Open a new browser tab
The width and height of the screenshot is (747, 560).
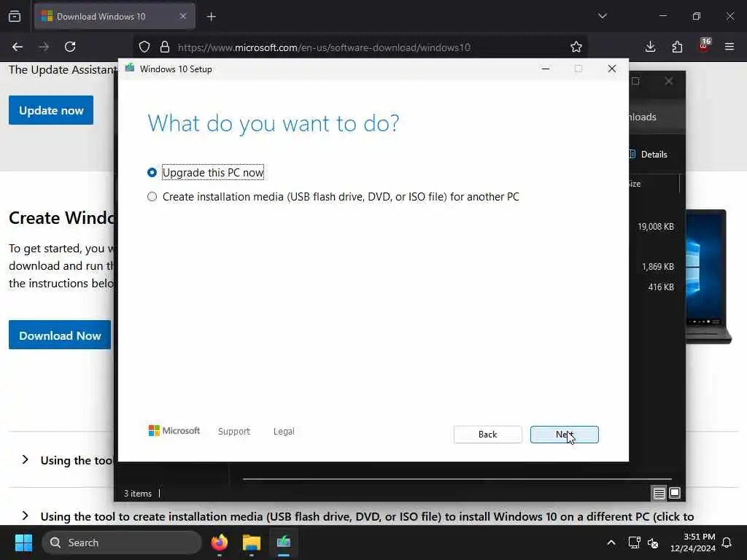click(x=212, y=17)
